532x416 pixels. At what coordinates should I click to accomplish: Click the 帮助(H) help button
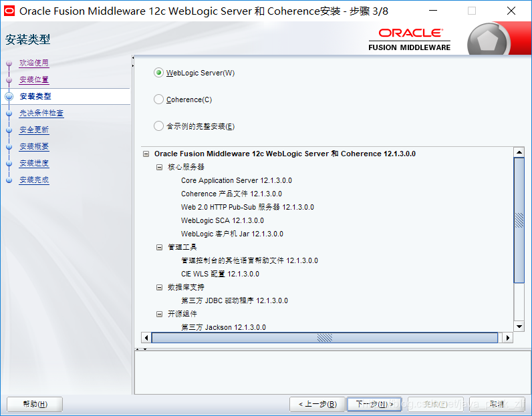pyautogui.click(x=35, y=404)
